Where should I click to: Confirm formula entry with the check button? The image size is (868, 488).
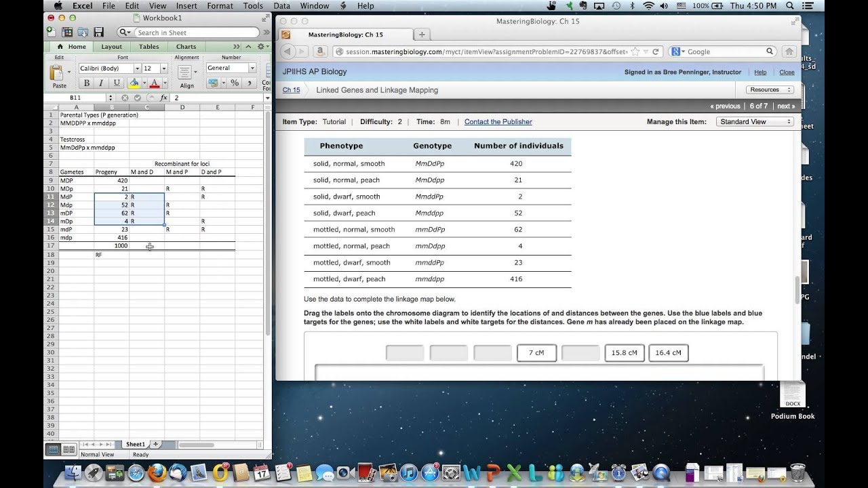137,98
